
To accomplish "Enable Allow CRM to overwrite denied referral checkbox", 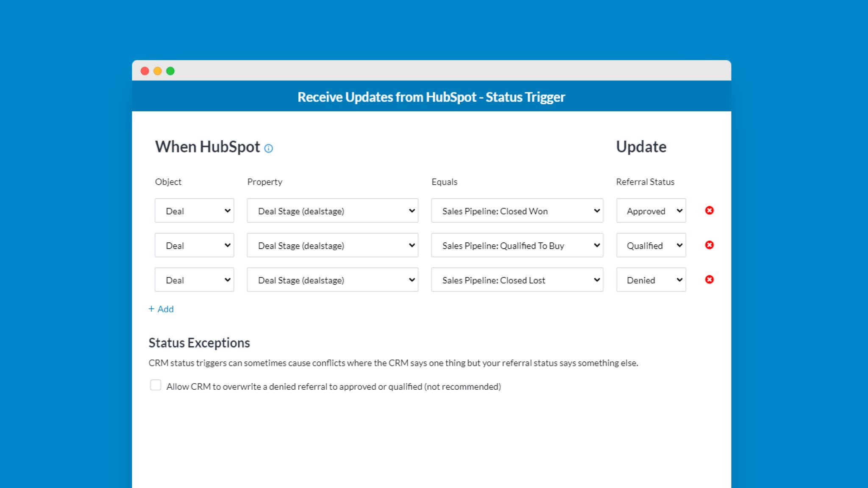I will (156, 385).
